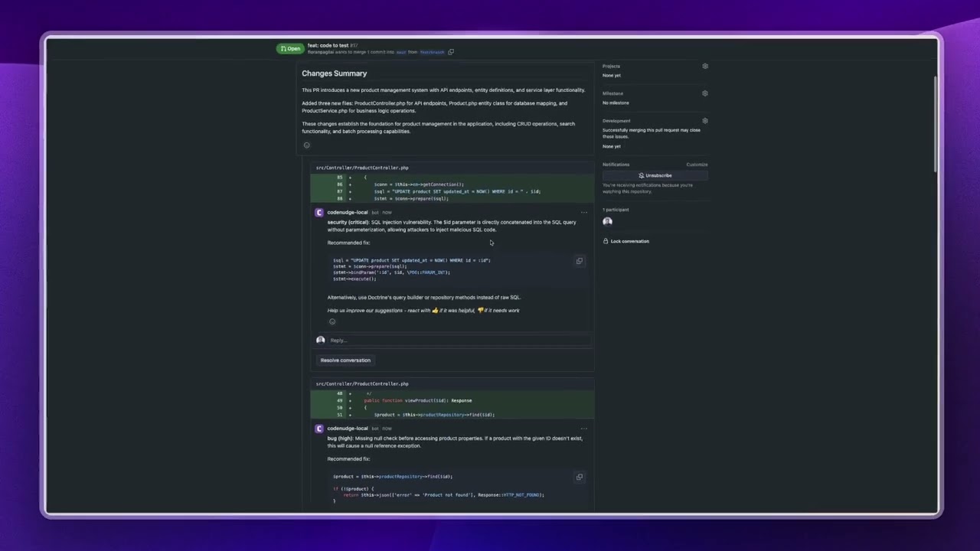Click the 'now' timestamp on security comment

[x=387, y=213]
